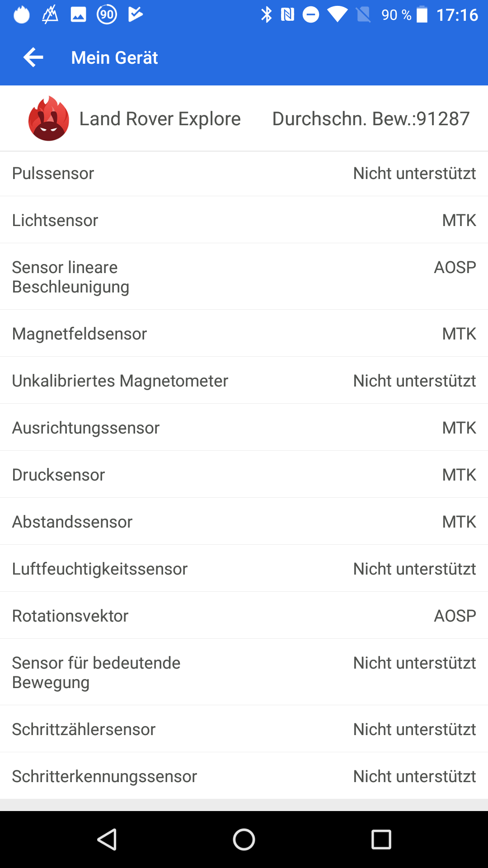The image size is (488, 868).
Task: Tap the Schrittzählersensor row
Action: pos(244,729)
